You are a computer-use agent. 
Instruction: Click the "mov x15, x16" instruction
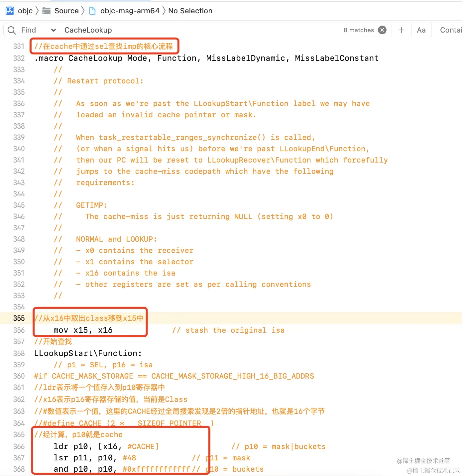click(83, 330)
